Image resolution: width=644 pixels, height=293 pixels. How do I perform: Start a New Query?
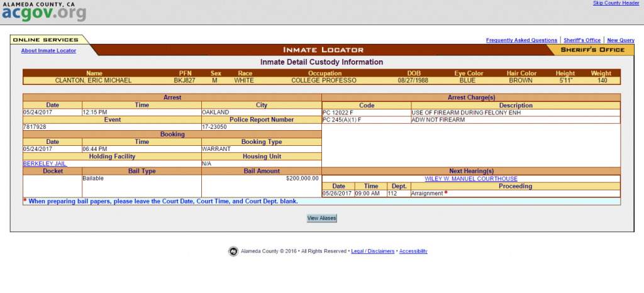[x=620, y=40]
